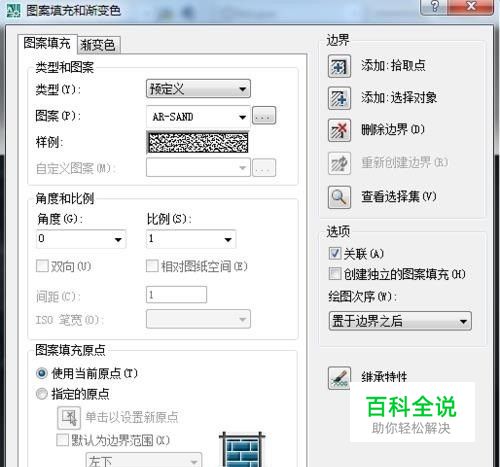Switch to the Gradient (渐变色) tab
Image resolution: width=500 pixels, height=467 pixels.
pyautogui.click(x=98, y=45)
